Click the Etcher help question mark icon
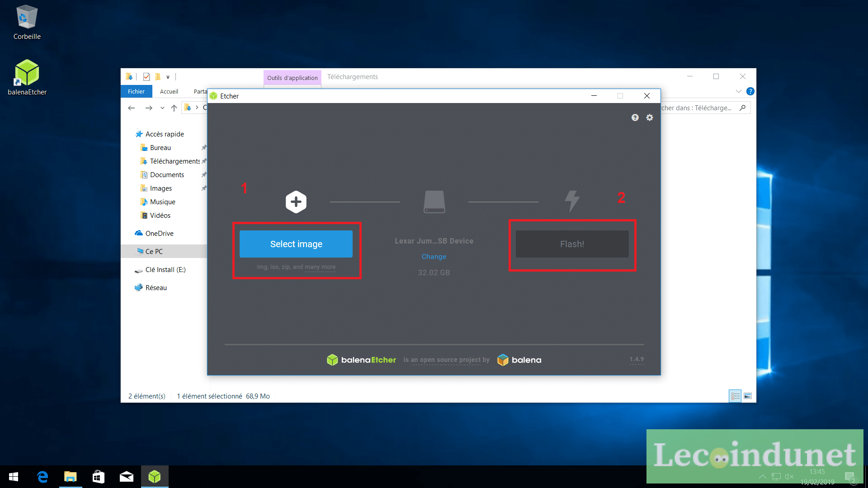The height and width of the screenshot is (488, 868). click(x=635, y=117)
